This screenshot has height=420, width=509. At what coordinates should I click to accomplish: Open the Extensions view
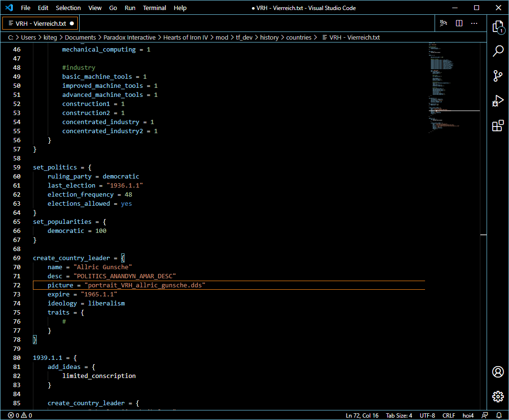point(498,126)
